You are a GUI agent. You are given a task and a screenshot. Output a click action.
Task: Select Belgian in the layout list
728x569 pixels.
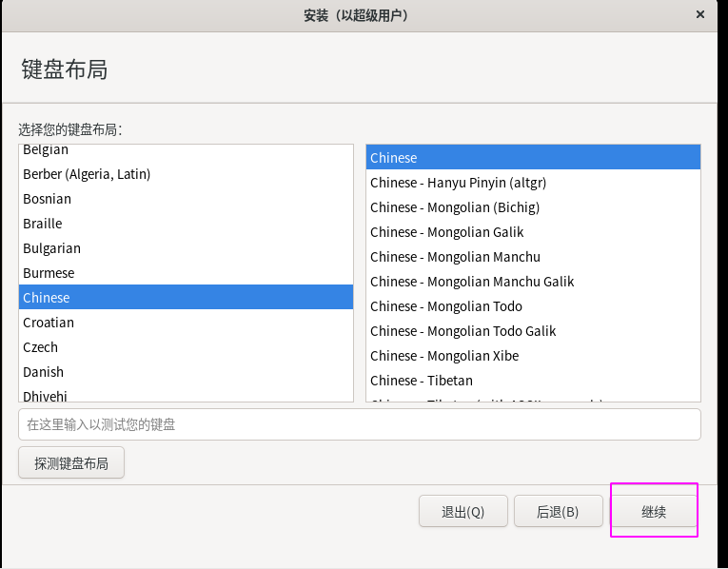point(186,150)
